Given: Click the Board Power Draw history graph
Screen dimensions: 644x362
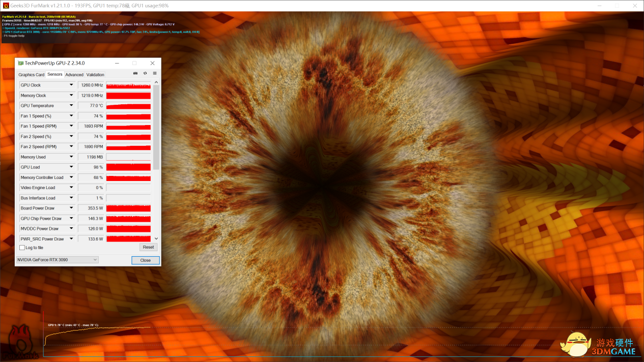Looking at the screenshot, I should coord(128,208).
